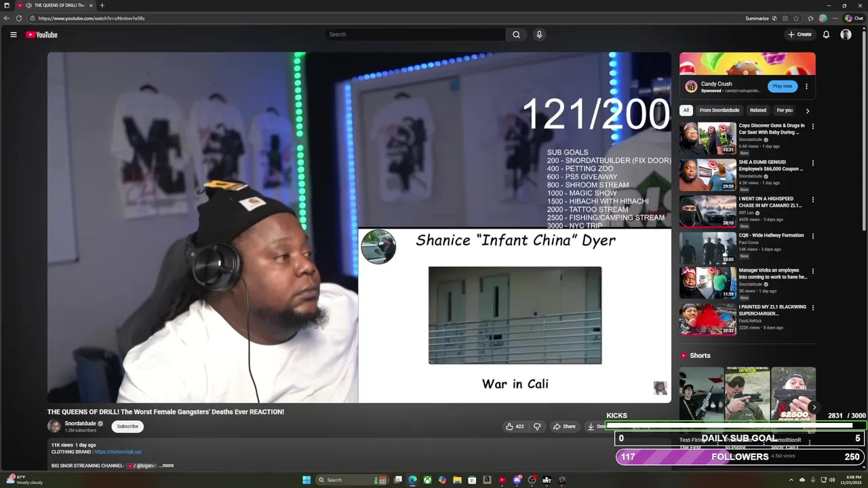Select the For you filter chip
Screen dimensions: 868x488
point(785,110)
